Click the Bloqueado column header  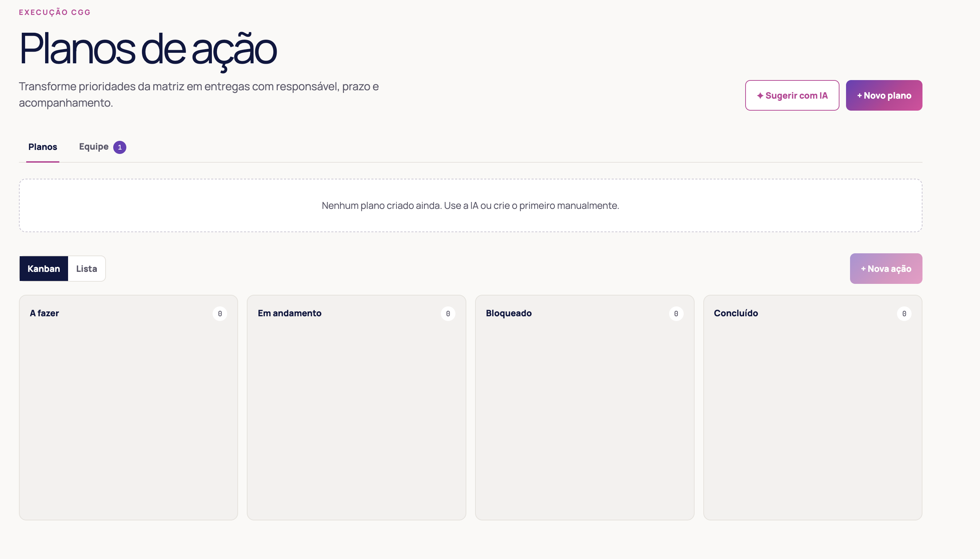pos(509,313)
